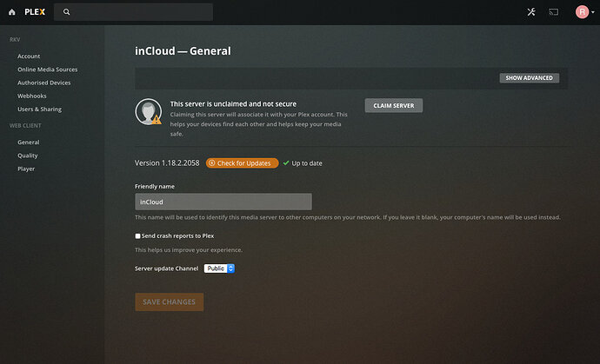Click 'This server is unclaimed and not secure'

(233, 104)
